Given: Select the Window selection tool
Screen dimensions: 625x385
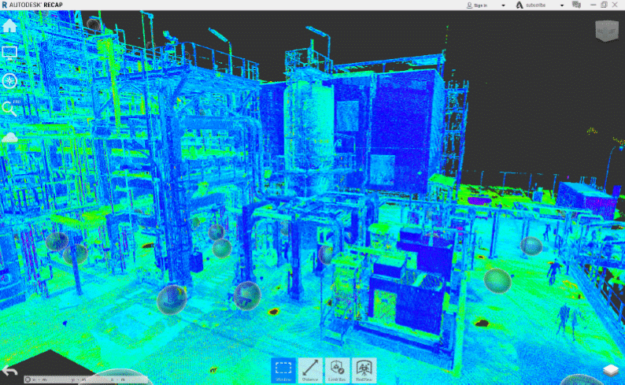Looking at the screenshot, I should click(x=283, y=370).
